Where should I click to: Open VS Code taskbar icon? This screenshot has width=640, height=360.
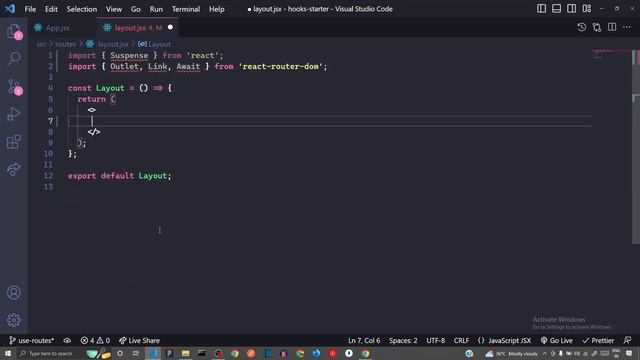[153, 353]
